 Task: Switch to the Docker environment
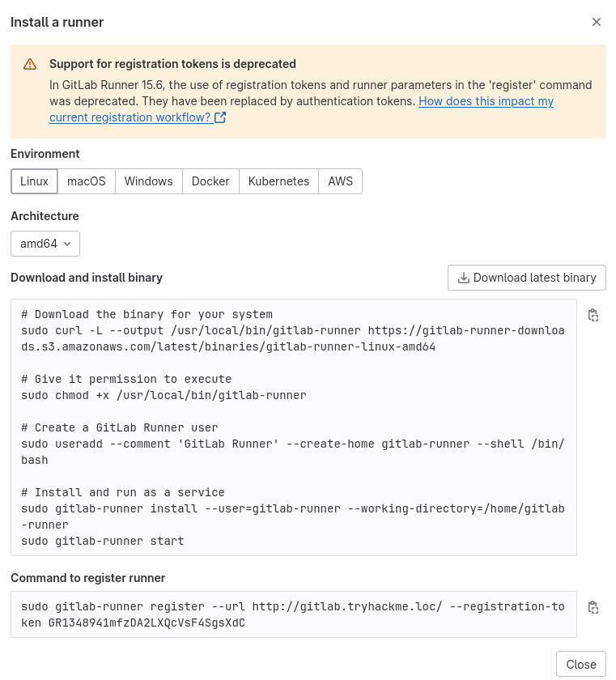210,181
